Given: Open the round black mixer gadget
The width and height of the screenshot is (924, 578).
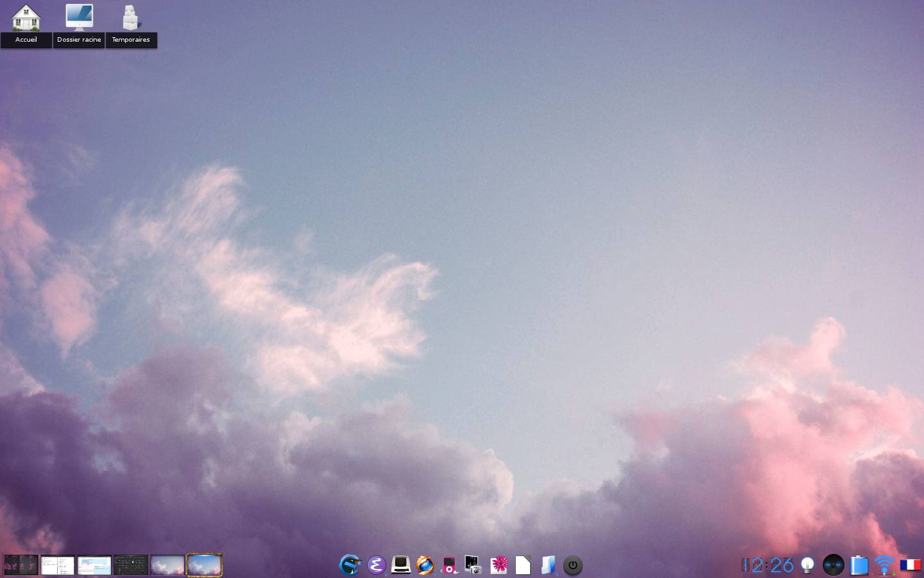Looking at the screenshot, I should coord(834,565).
